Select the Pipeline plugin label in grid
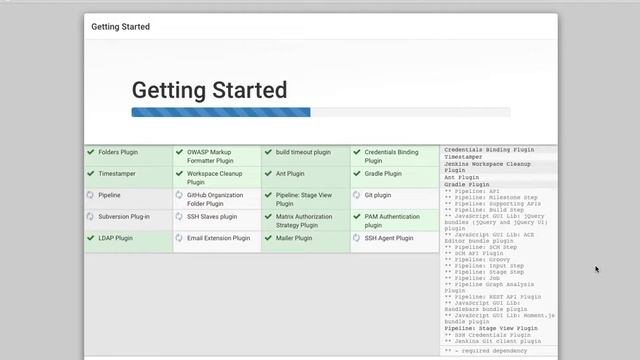The height and width of the screenshot is (360, 640). click(109, 195)
